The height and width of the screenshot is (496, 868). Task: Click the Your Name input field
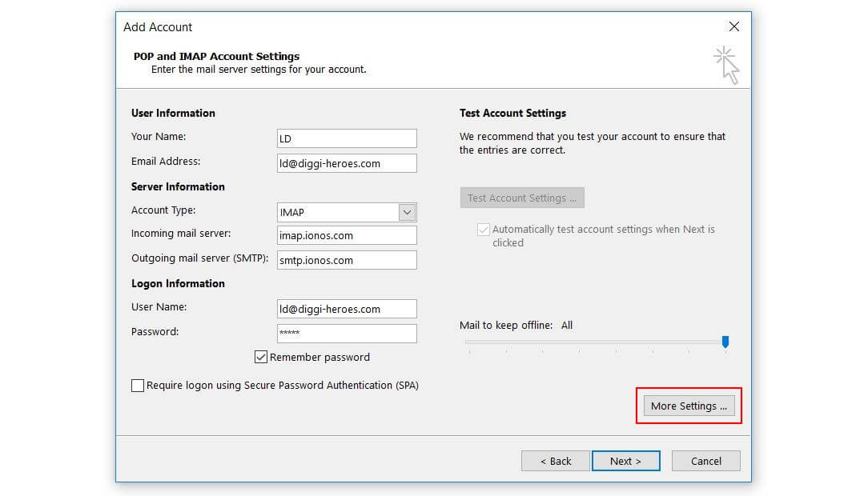pyautogui.click(x=347, y=138)
